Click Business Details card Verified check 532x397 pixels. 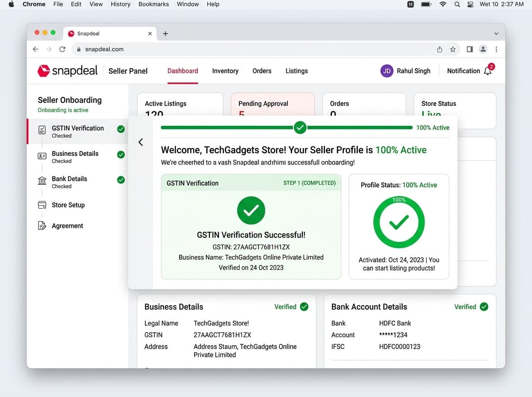[304, 307]
